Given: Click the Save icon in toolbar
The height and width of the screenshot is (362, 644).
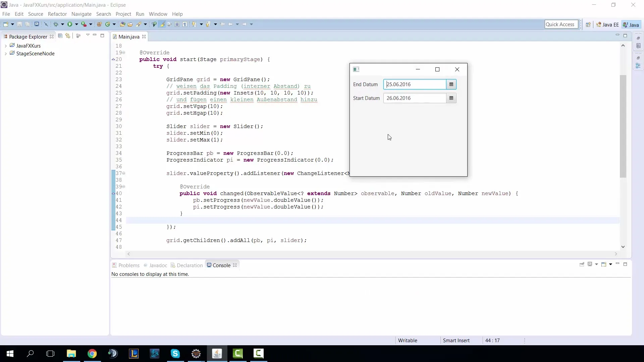Looking at the screenshot, I should 19,24.
